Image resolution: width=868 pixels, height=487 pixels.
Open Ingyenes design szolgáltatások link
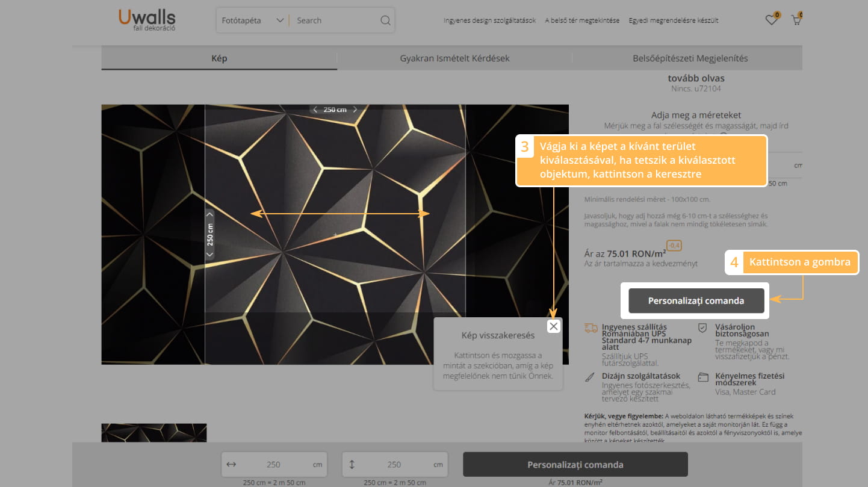[x=489, y=20]
